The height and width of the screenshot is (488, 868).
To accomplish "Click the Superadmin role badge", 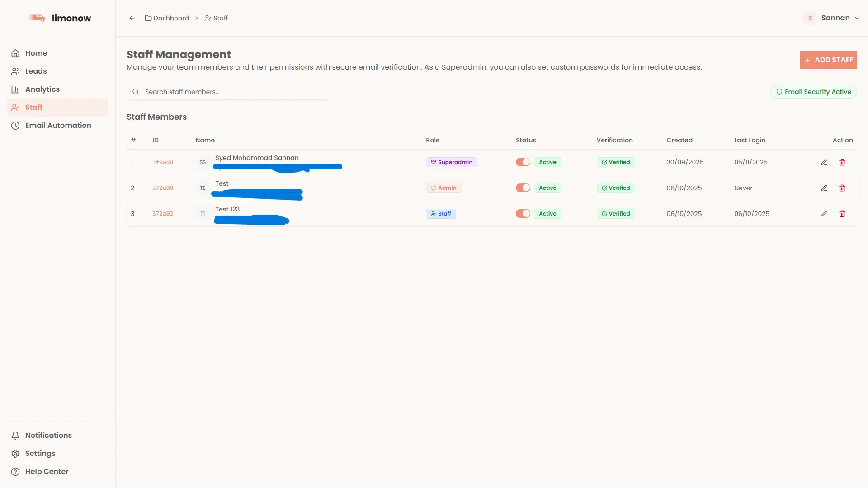I will pyautogui.click(x=451, y=162).
